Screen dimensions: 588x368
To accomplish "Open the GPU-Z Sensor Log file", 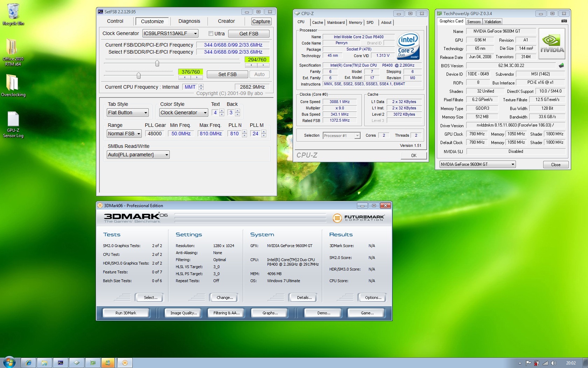I will [x=13, y=125].
